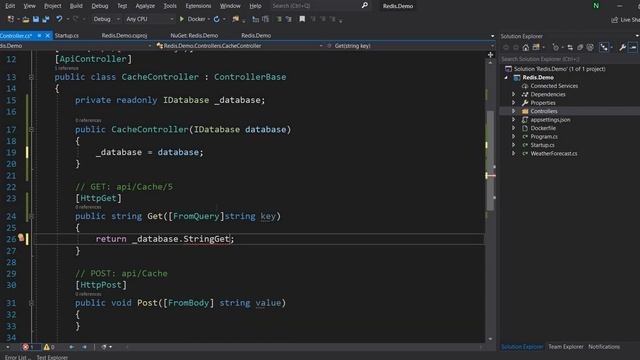Click Sync with Active Document icon

tap(570, 48)
